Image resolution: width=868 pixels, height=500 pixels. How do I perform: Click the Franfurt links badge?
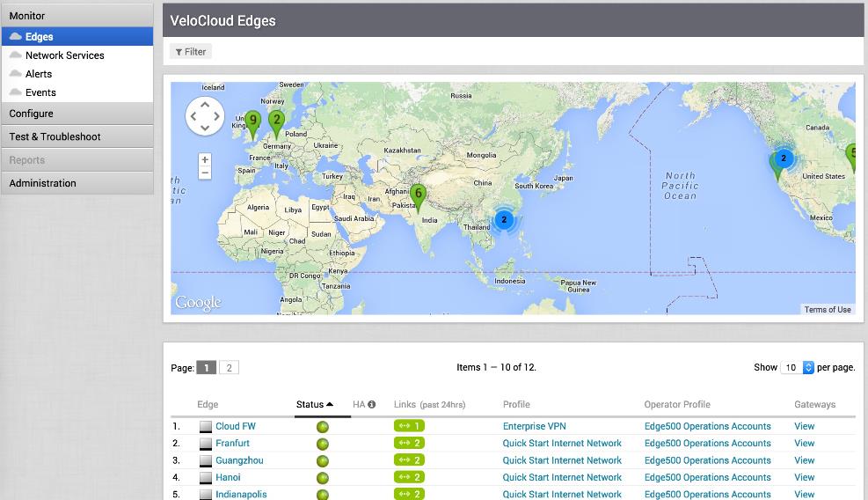click(x=409, y=443)
